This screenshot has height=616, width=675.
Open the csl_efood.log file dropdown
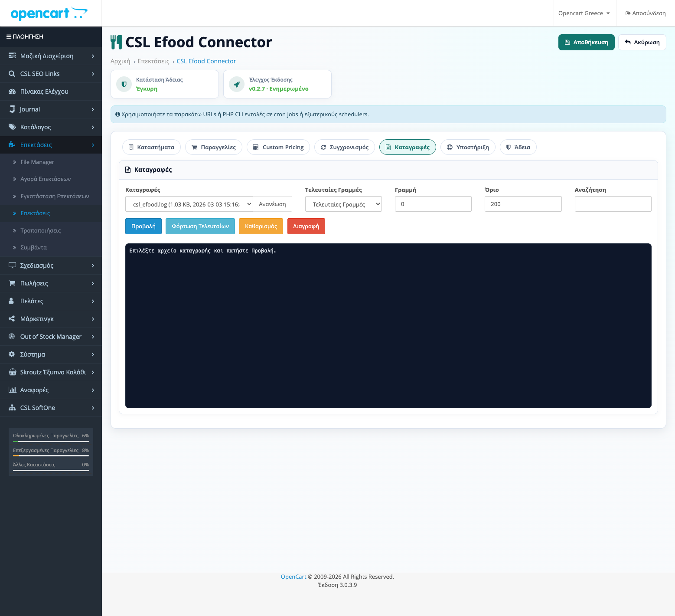coord(189,204)
